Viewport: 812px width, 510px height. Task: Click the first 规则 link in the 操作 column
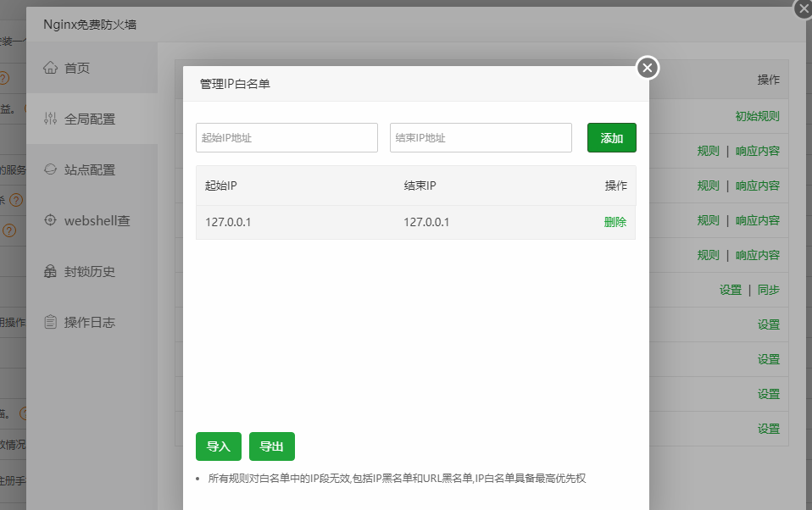(708, 151)
